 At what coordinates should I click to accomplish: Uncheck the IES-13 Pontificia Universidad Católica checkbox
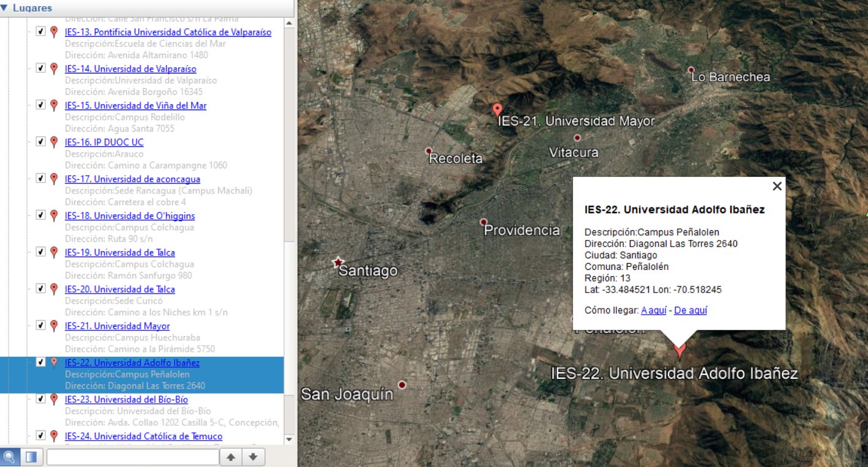click(40, 31)
